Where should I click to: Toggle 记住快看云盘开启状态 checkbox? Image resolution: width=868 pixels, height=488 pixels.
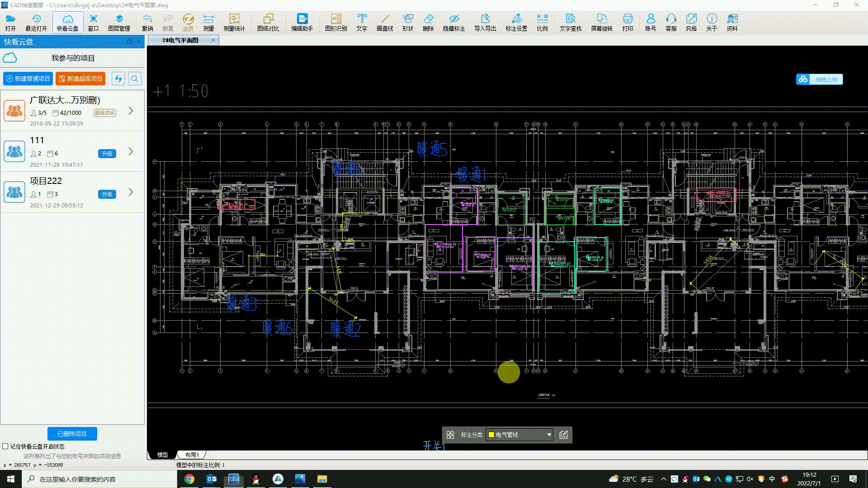click(5, 446)
